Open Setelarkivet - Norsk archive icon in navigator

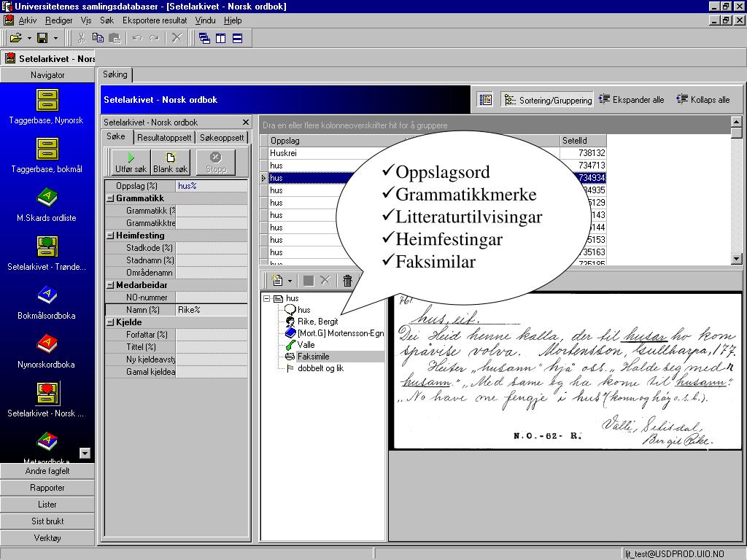[x=47, y=393]
